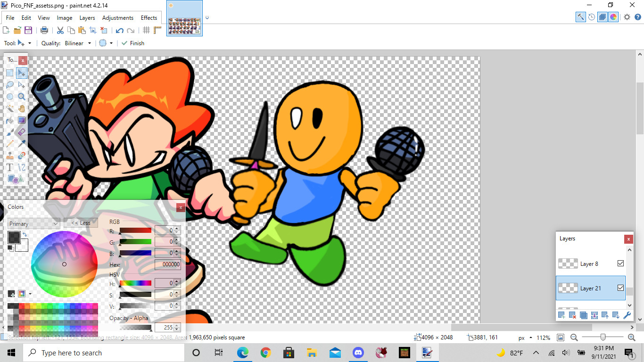Click the Delete Layer icon
The width and height of the screenshot is (644, 362).
point(572,315)
